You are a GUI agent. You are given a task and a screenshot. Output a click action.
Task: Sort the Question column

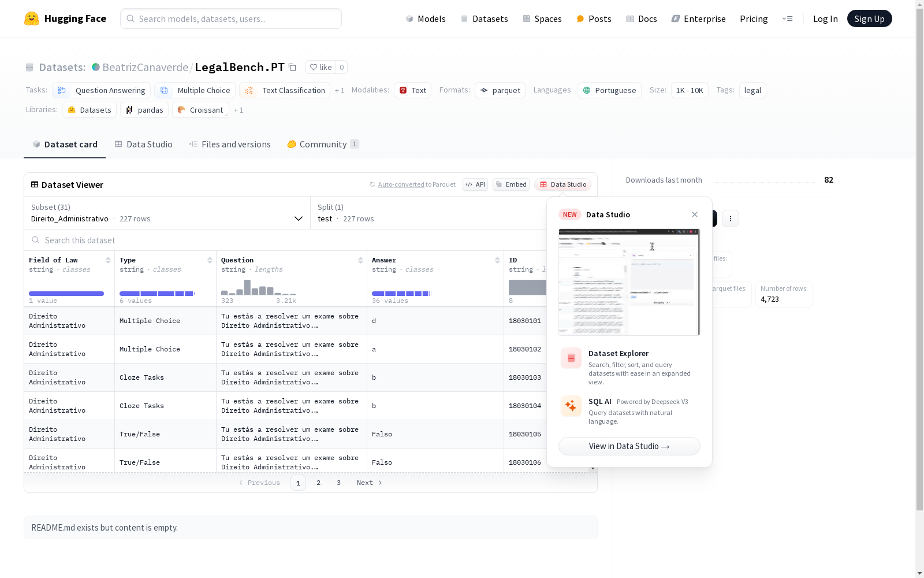pos(360,260)
